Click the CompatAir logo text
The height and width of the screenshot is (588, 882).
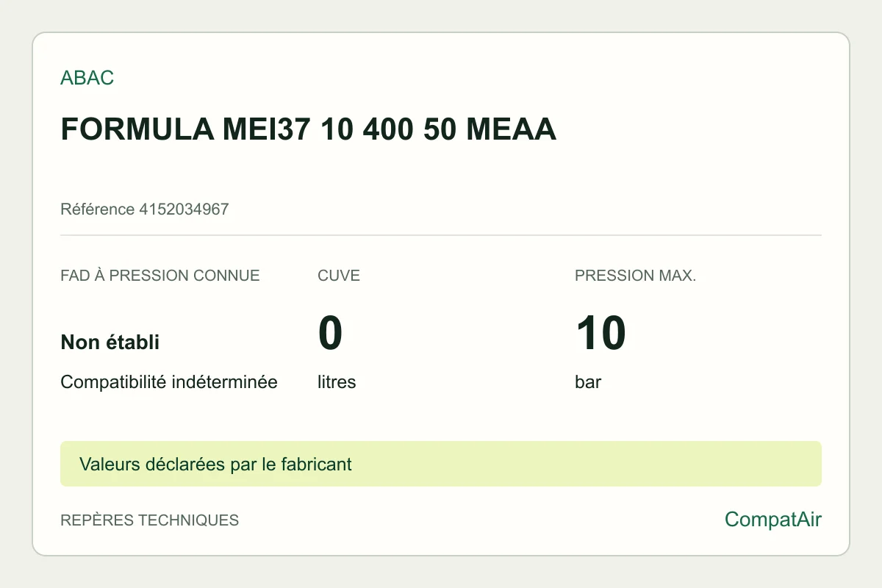[773, 520]
